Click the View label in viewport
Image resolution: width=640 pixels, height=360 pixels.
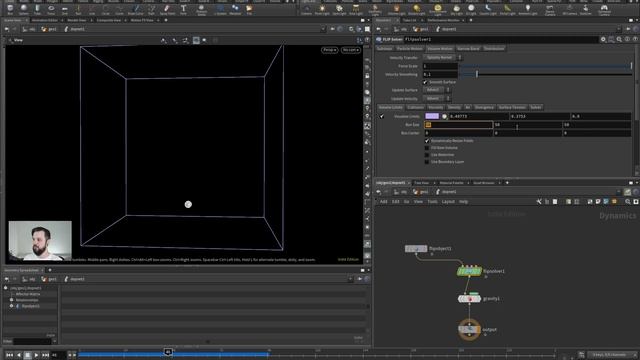pos(18,40)
